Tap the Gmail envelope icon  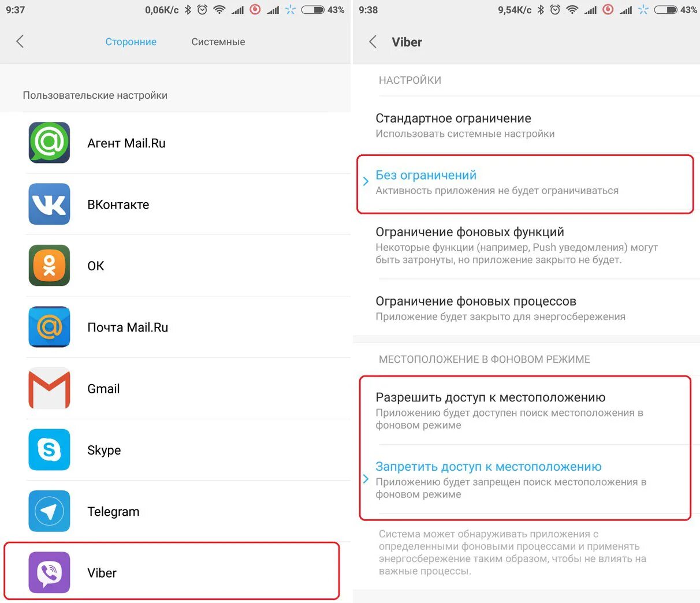(49, 388)
